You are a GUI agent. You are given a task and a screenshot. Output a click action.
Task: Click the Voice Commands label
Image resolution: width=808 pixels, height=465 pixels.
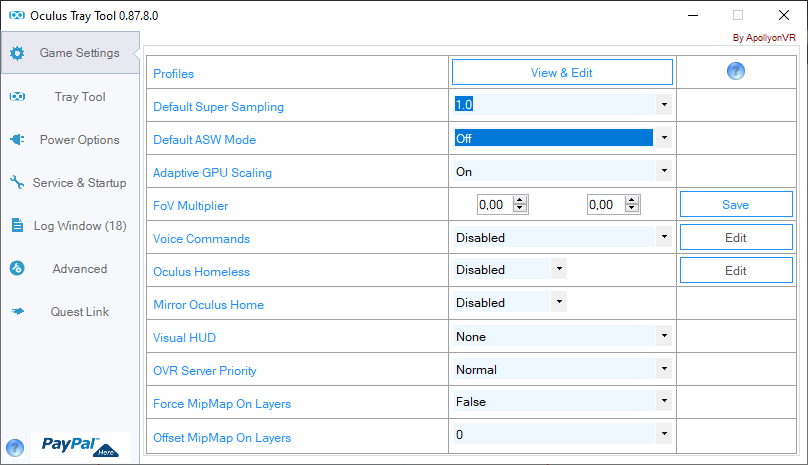click(x=201, y=239)
